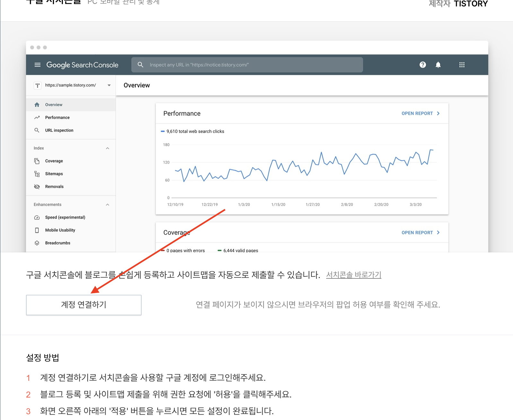The width and height of the screenshot is (513, 420).
Task: Collapse the Index section
Action: pos(108,148)
